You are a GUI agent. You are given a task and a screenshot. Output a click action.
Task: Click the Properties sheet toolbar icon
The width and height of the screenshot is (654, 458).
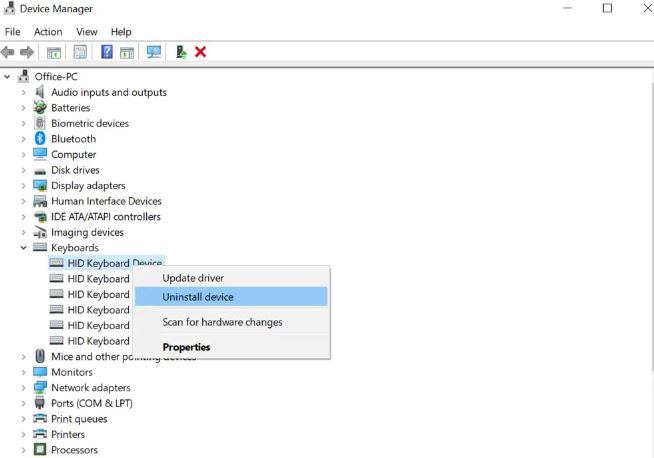pos(80,52)
